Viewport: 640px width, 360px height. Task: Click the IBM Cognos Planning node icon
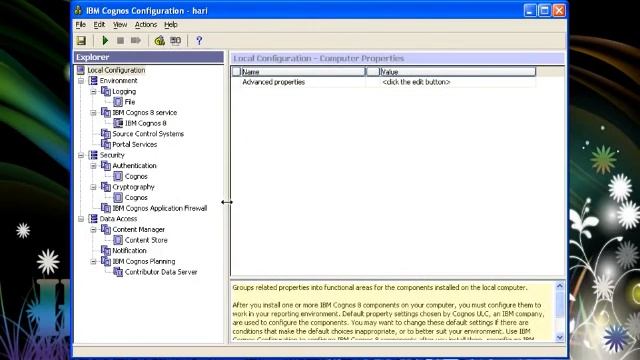coord(106,261)
